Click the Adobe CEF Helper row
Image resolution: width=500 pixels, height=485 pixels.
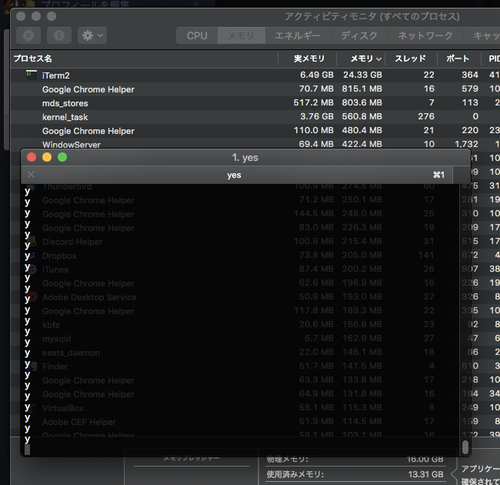255,422
